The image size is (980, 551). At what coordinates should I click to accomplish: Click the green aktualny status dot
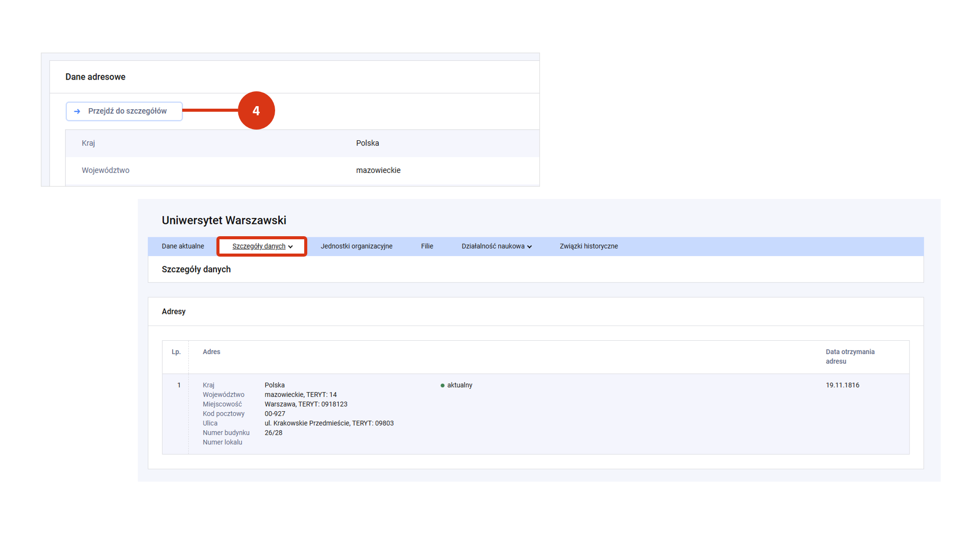[x=443, y=386]
